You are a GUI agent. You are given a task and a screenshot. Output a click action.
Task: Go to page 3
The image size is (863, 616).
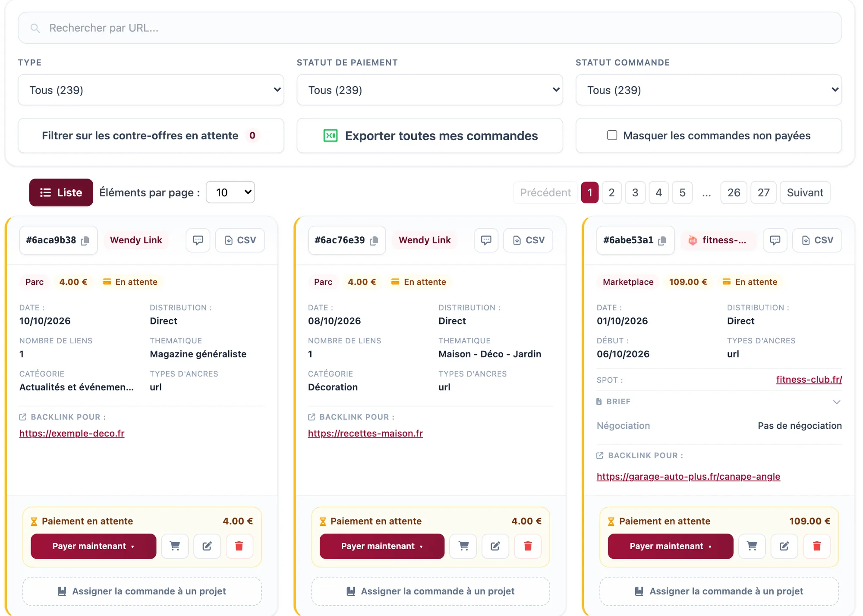(635, 192)
